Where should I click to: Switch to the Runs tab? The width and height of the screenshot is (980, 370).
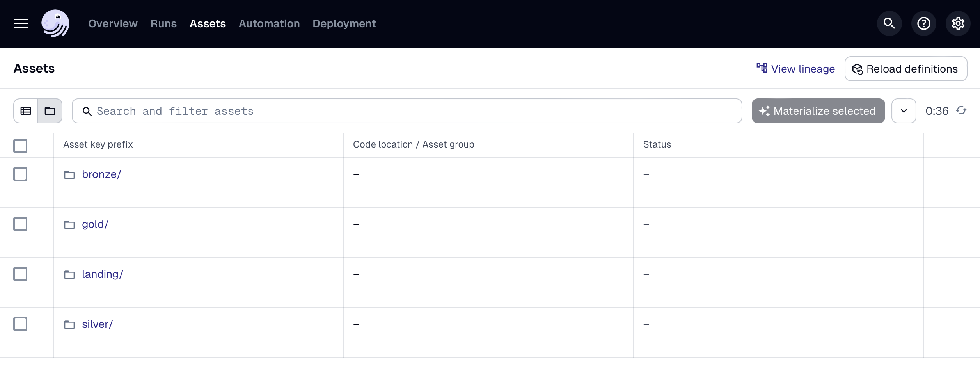[163, 23]
